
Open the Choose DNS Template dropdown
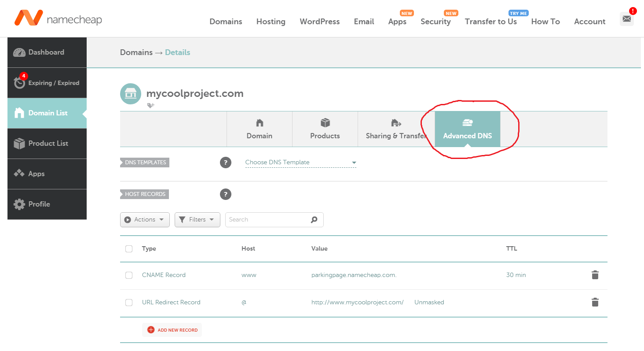click(x=300, y=163)
